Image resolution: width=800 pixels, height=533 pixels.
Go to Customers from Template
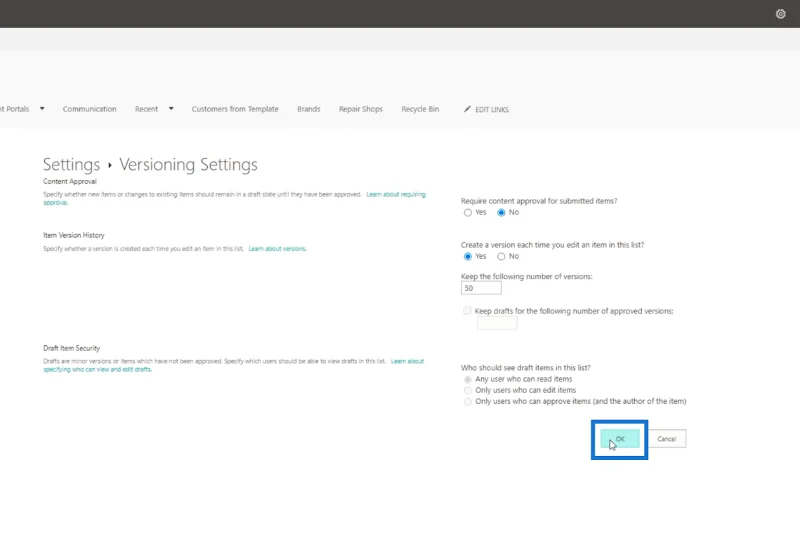coord(235,109)
